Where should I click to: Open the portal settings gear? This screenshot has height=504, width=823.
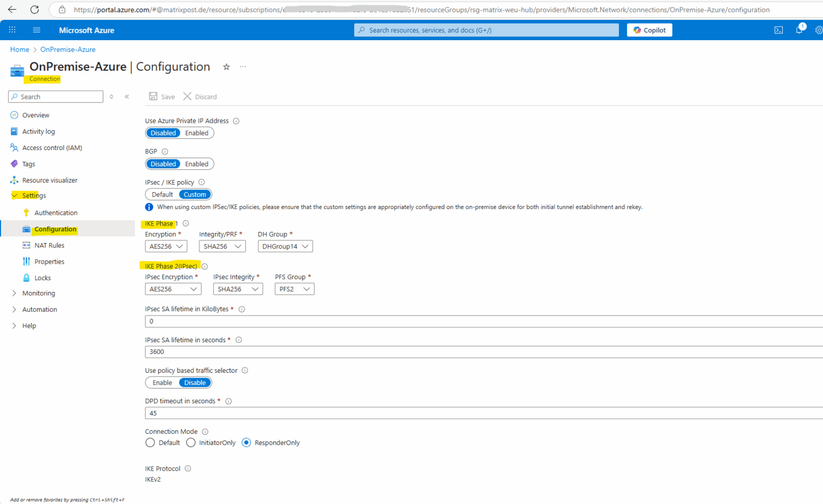pyautogui.click(x=819, y=30)
